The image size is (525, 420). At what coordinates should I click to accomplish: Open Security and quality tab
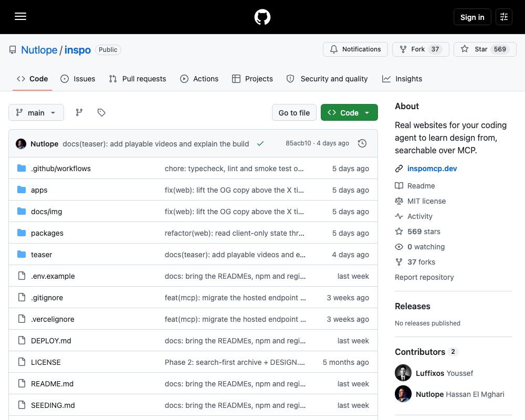tap(327, 79)
